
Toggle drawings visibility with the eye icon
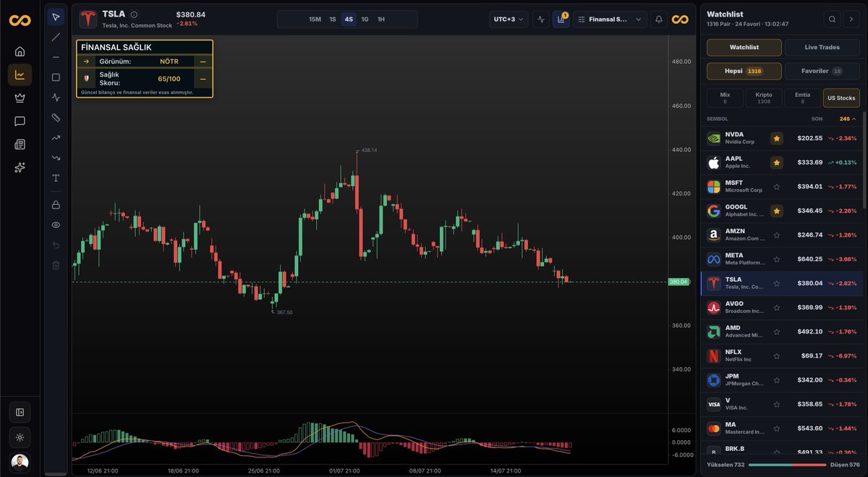pos(56,225)
